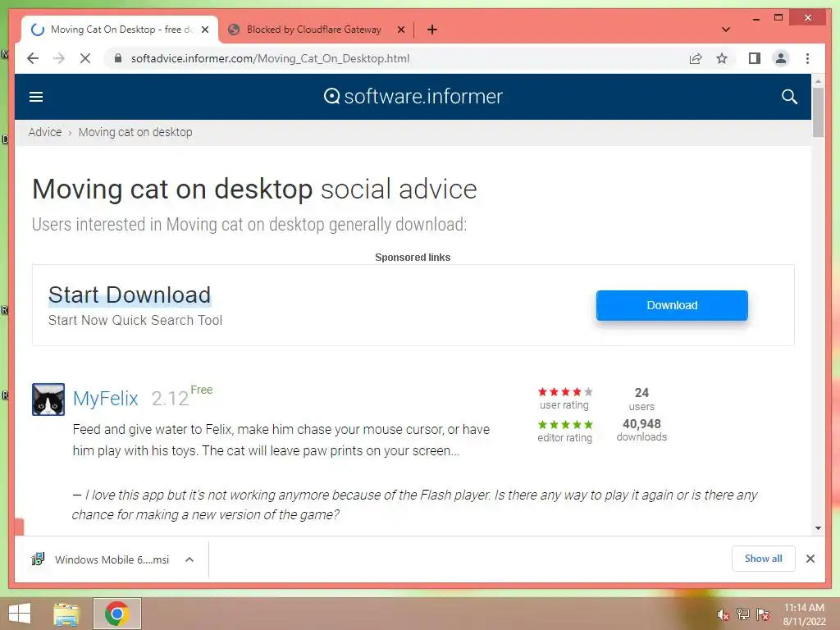This screenshot has height=630, width=840.
Task: Click the address bar URL
Action: tap(270, 58)
